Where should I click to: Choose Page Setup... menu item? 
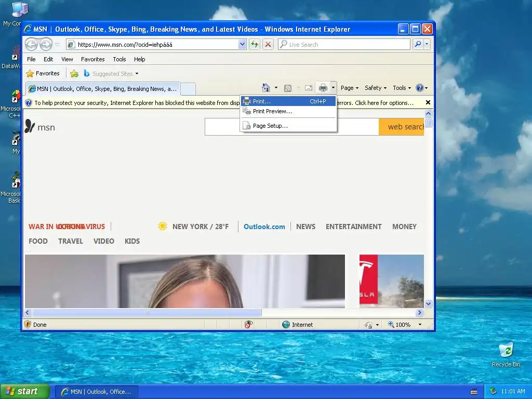pyautogui.click(x=288, y=126)
